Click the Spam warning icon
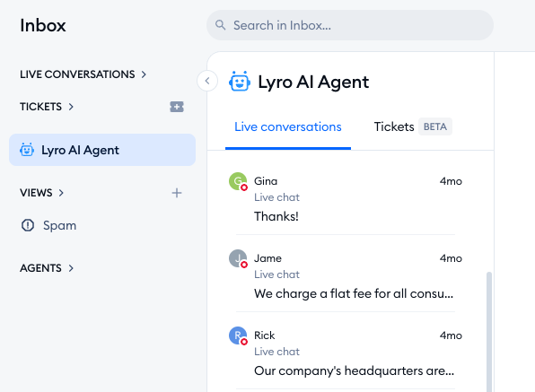Image resolution: width=535 pixels, height=392 pixels. 28,225
